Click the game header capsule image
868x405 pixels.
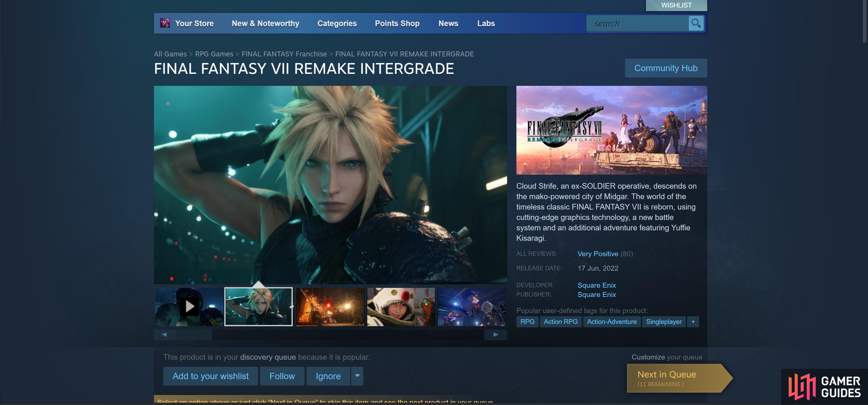pos(611,130)
